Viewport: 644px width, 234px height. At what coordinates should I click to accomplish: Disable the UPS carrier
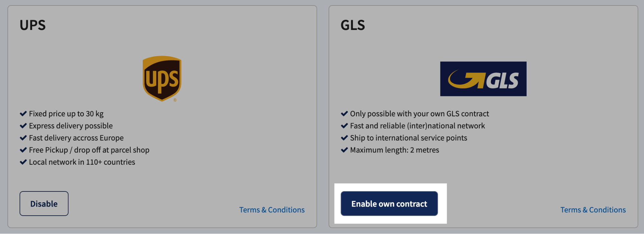44,203
